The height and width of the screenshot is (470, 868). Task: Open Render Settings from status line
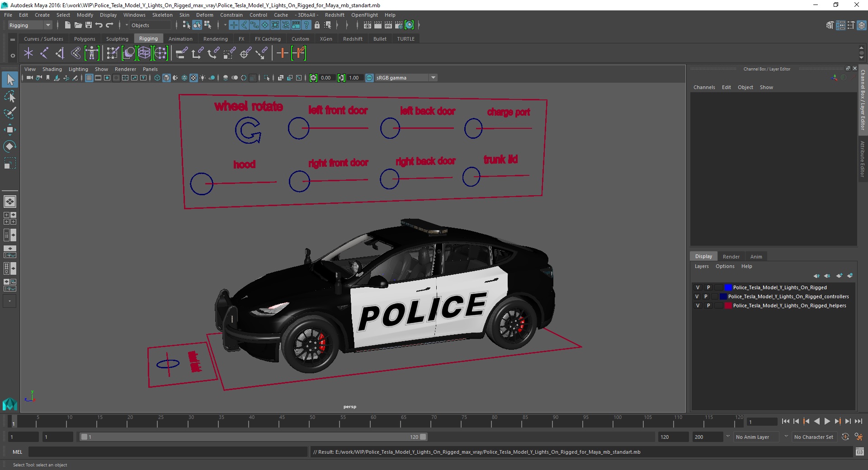399,25
